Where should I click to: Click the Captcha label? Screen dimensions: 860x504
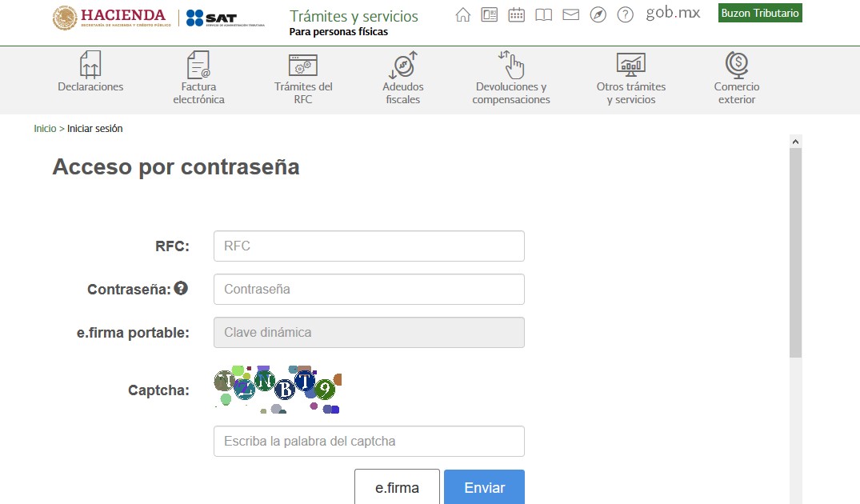tap(158, 390)
